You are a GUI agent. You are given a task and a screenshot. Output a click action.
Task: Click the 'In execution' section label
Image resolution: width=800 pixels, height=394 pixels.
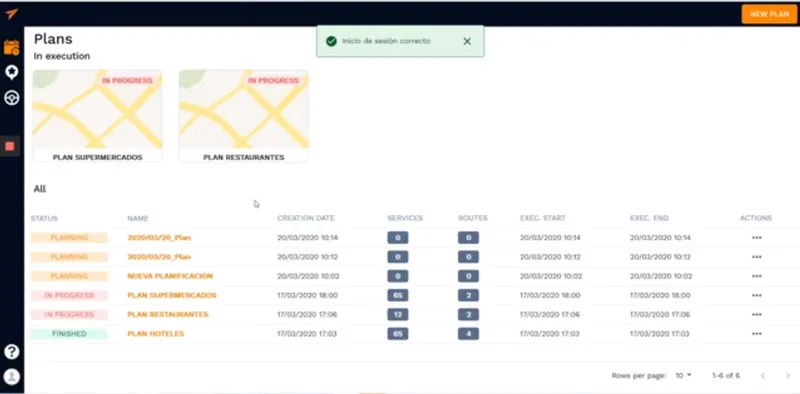pos(62,56)
